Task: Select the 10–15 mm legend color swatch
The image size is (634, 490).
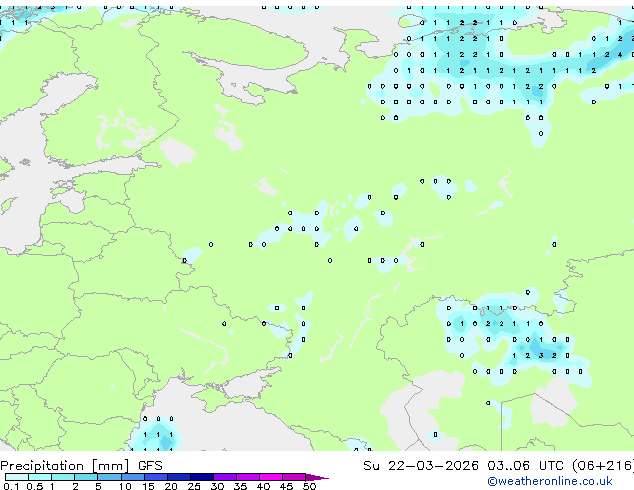Action: [133, 477]
